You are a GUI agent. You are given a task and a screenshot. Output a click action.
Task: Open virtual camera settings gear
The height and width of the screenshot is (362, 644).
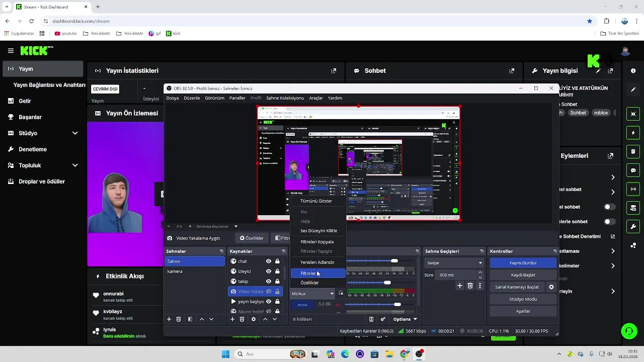pyautogui.click(x=551, y=287)
